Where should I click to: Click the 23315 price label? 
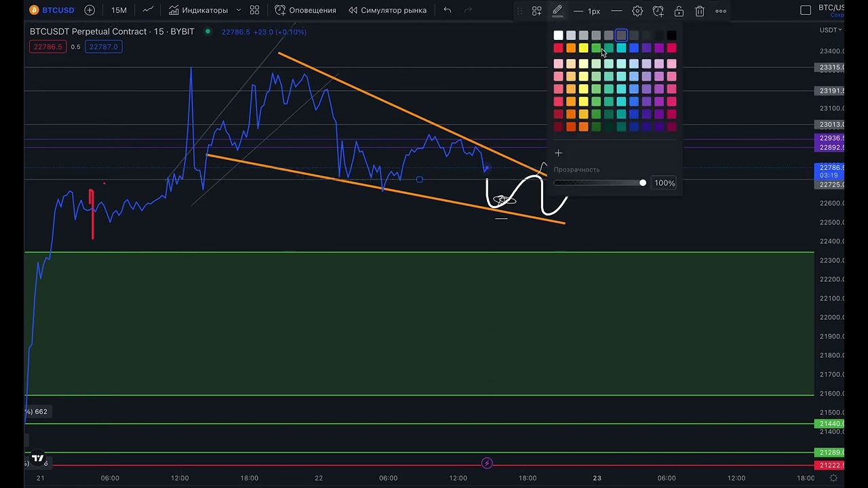tap(829, 68)
